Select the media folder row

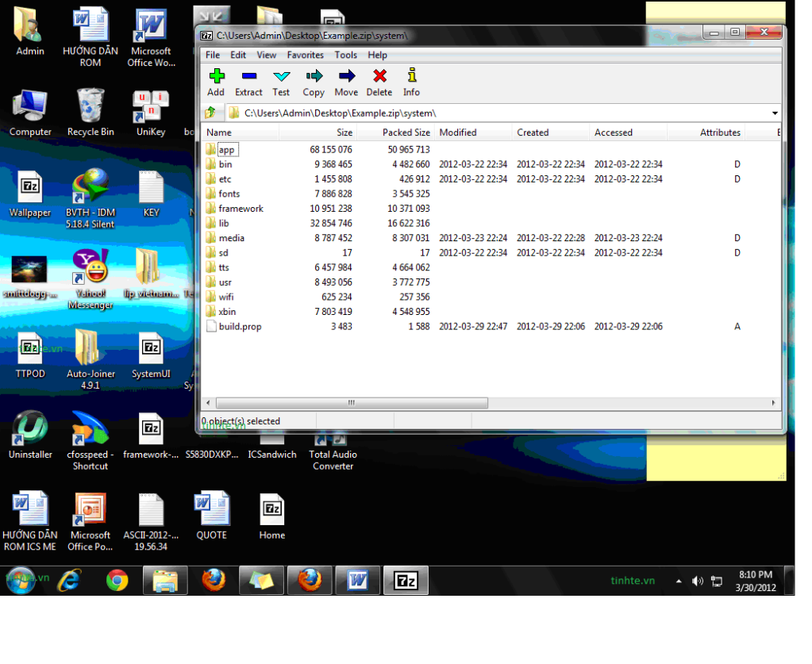tap(491, 238)
